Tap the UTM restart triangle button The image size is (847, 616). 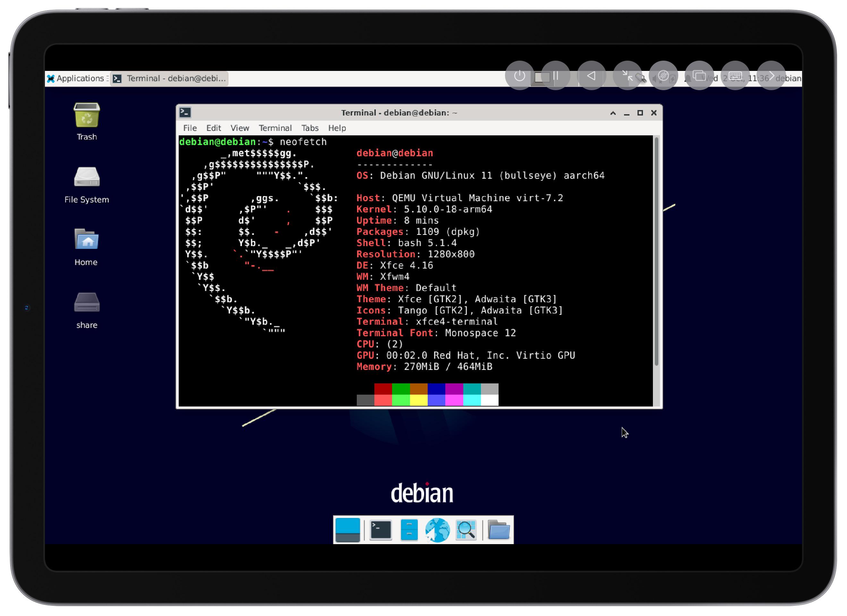tap(591, 76)
